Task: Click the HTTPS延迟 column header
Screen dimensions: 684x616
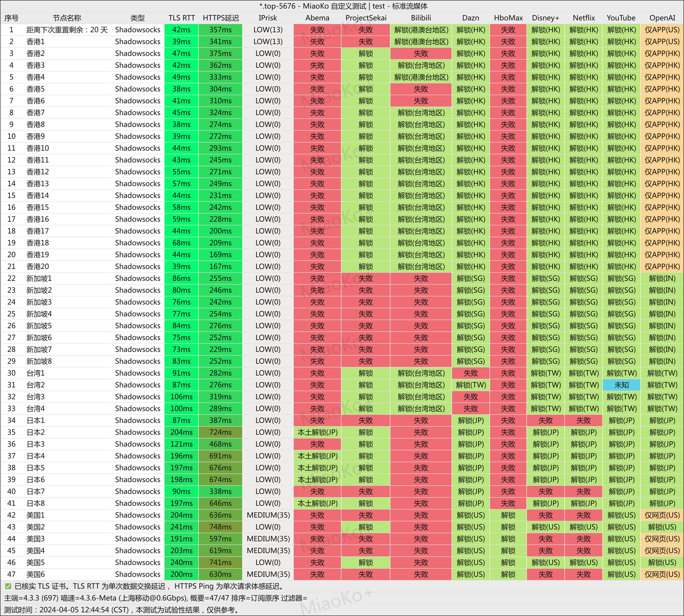Action: [221, 18]
